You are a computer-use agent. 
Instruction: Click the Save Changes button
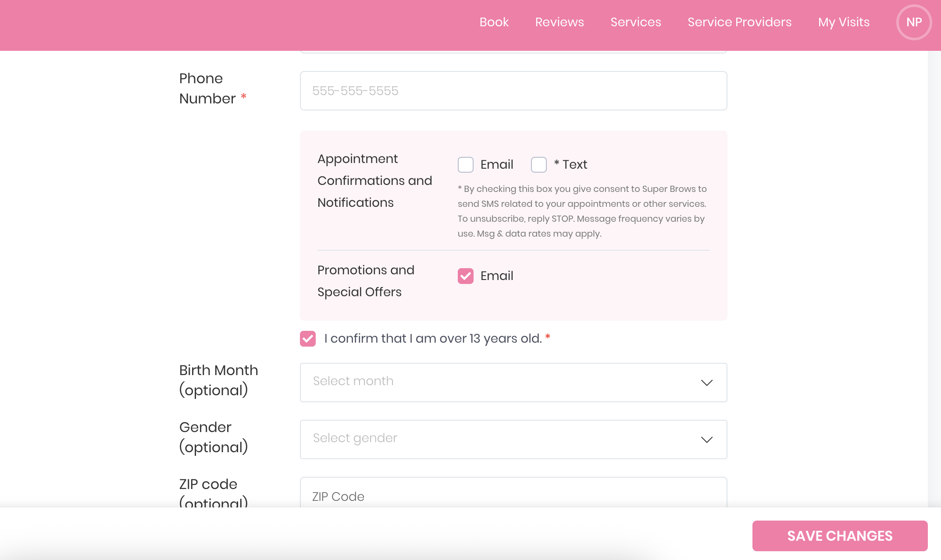click(839, 535)
